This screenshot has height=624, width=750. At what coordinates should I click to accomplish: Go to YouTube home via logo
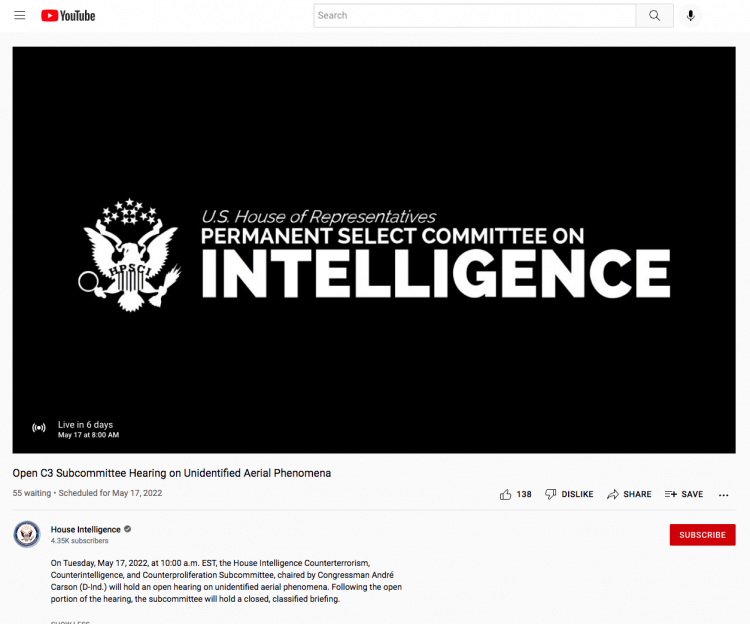(x=68, y=16)
